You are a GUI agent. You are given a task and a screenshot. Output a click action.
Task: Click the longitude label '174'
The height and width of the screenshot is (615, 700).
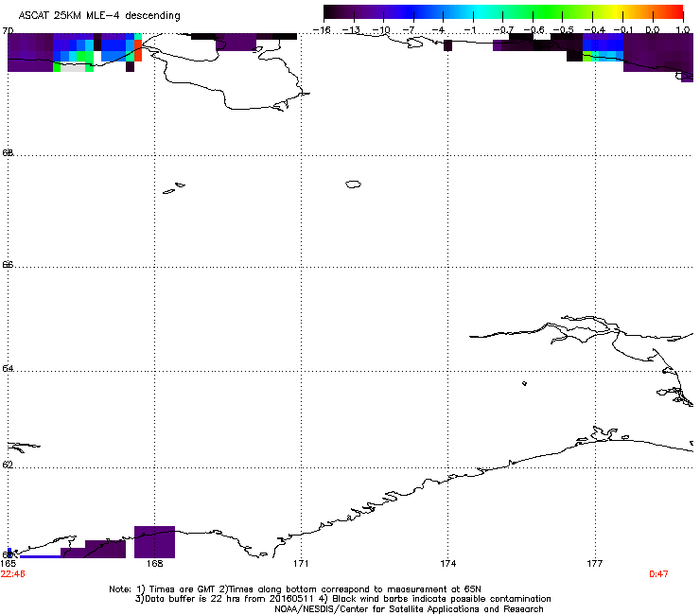click(447, 564)
